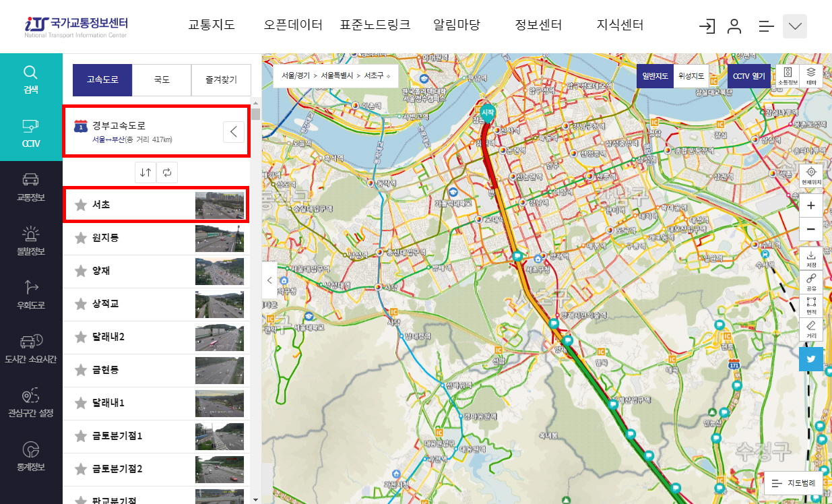Click 서울/경기 in the breadcrumb
The width and height of the screenshot is (832, 504).
coord(296,75)
